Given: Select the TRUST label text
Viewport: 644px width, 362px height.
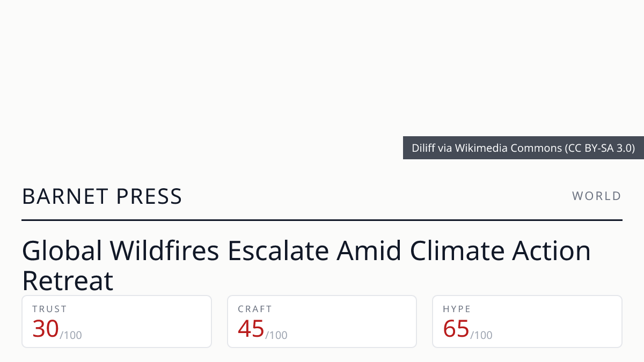Looking at the screenshot, I should click(x=49, y=309).
